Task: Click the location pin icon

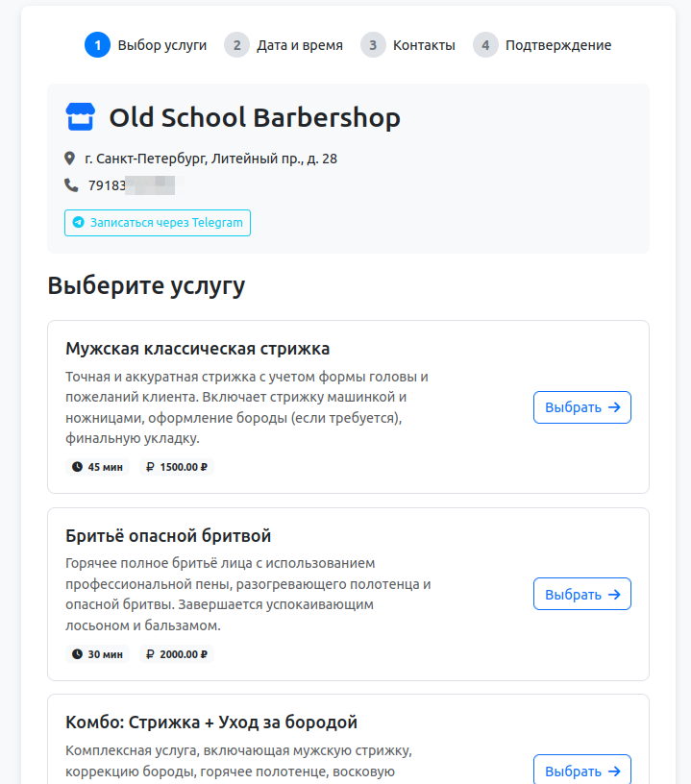Action: point(70,159)
